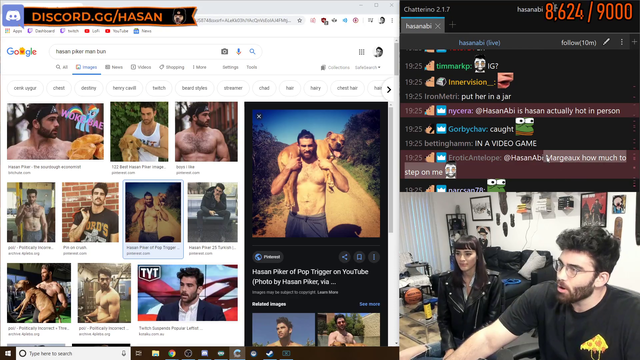The image size is (640, 360).
Task: Click the search query input field
Action: pyautogui.click(x=135, y=51)
